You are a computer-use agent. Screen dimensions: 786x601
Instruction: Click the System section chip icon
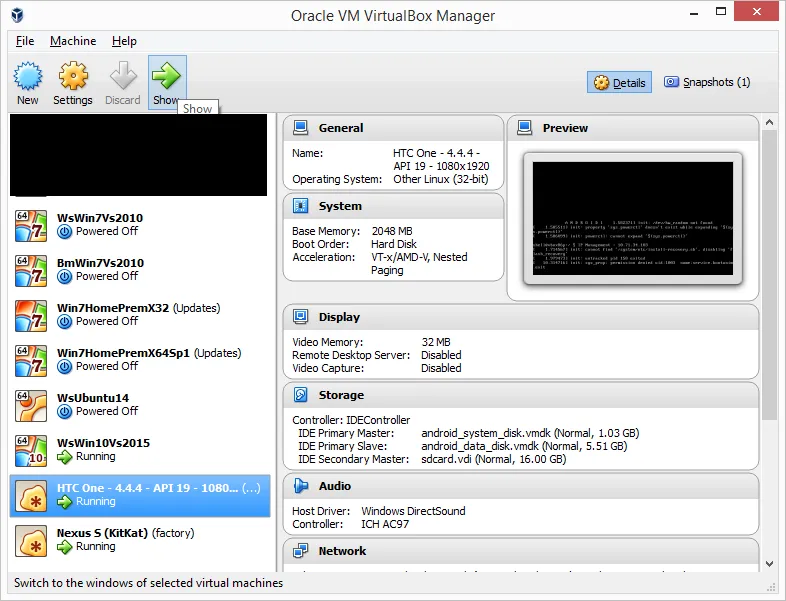click(x=301, y=206)
